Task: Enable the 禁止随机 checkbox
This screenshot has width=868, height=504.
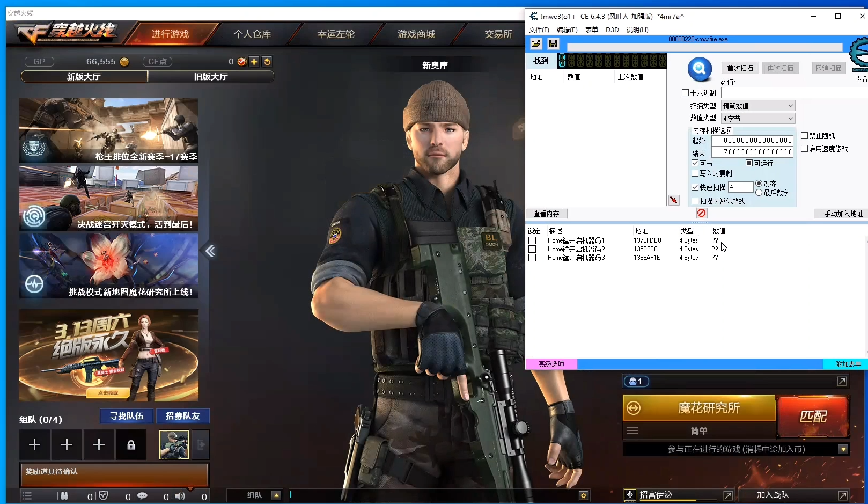Action: [x=805, y=136]
